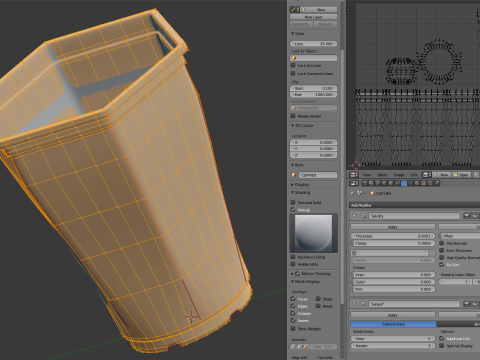Open the UV editor type selector icon

pos(353,175)
